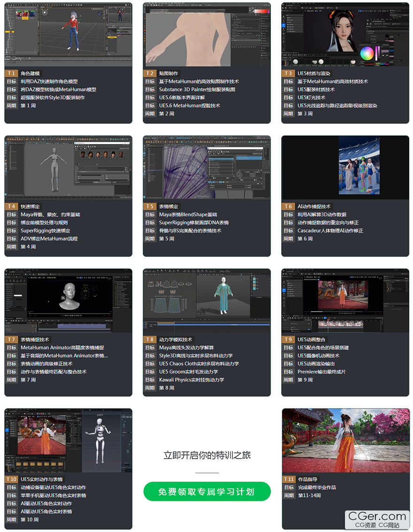413x532 pixels.
Task: Click the text Kawaii Physics实时挂饰动力学
Action: pos(191,380)
